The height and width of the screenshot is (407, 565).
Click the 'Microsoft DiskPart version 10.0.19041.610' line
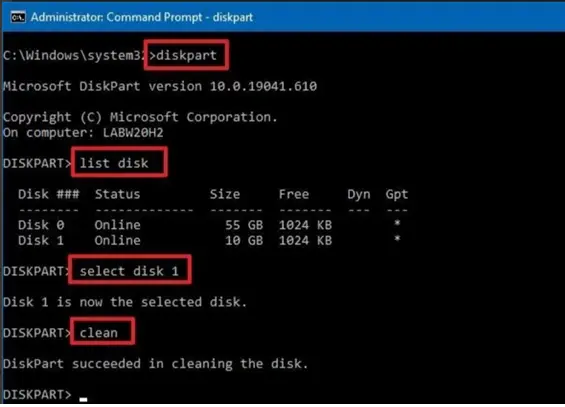tap(160, 86)
